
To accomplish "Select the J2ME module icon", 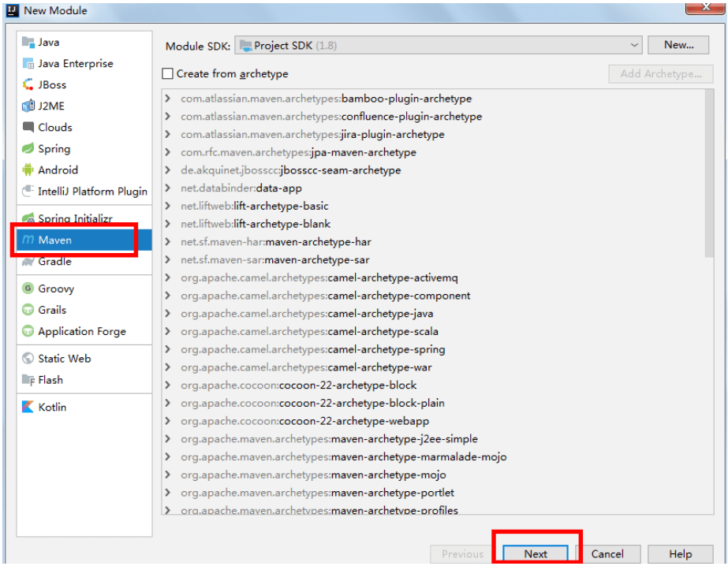I will click(28, 106).
